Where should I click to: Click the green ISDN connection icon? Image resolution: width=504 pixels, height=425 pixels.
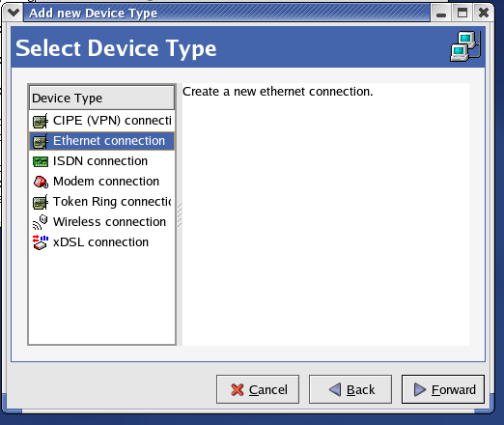pos(41,161)
